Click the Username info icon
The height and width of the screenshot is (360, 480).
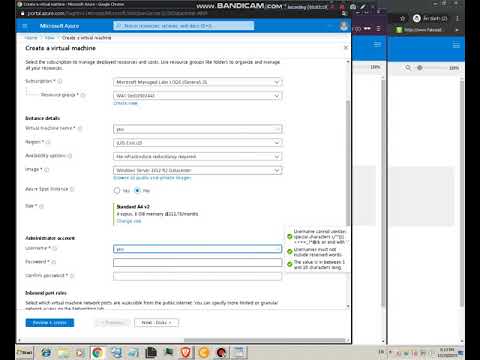click(x=55, y=248)
